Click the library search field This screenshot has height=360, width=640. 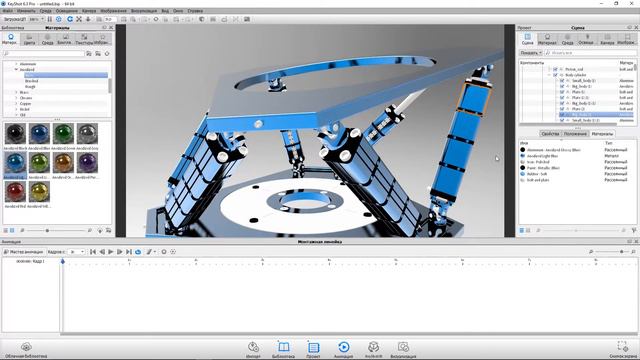(x=43, y=53)
